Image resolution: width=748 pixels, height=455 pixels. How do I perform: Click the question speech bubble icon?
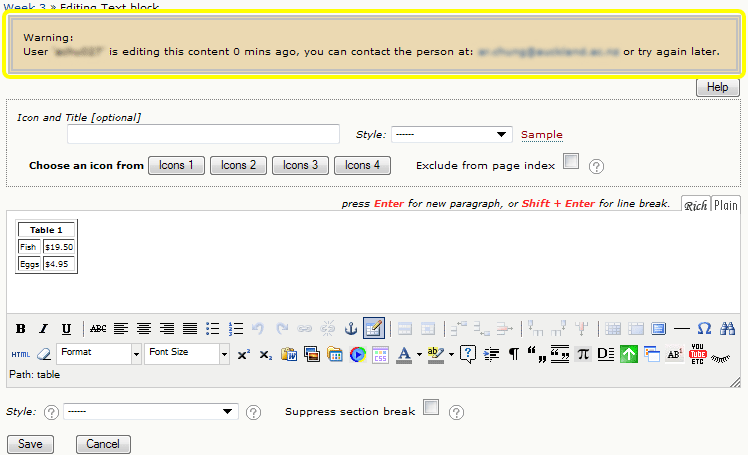[468, 354]
